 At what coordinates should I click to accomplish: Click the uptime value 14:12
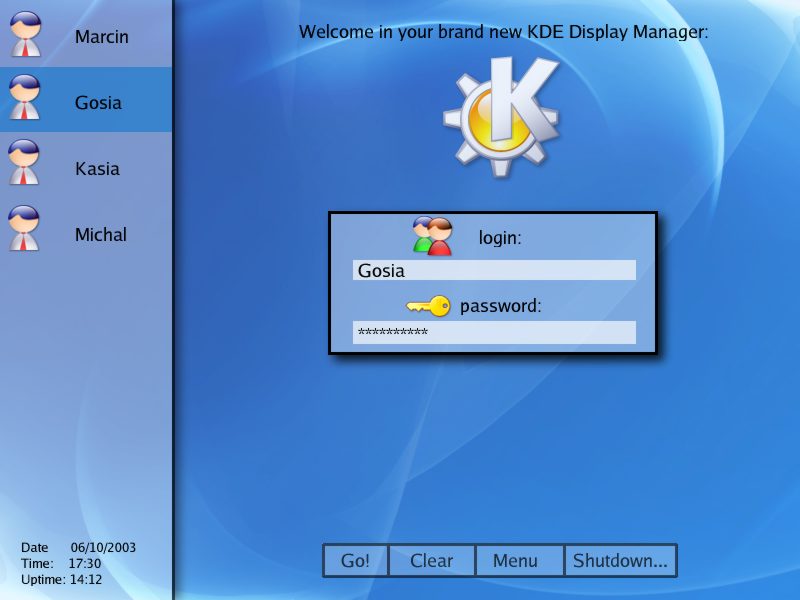pyautogui.click(x=86, y=579)
